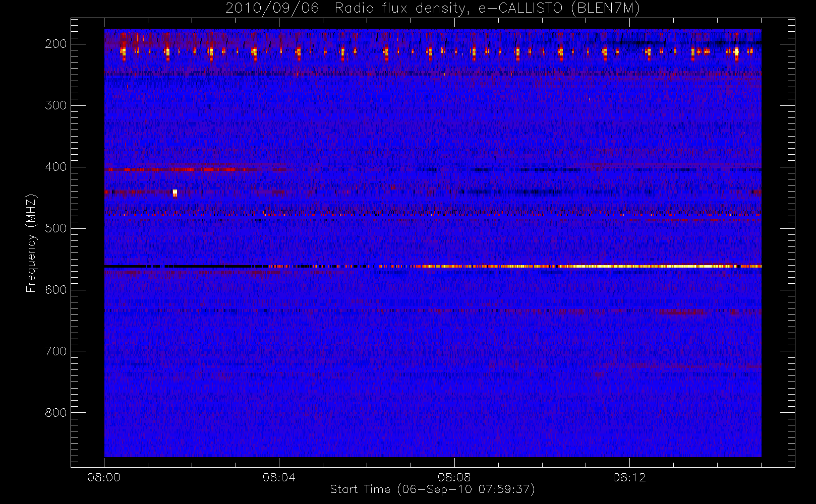Select the 500 frequency tick label

point(56,228)
